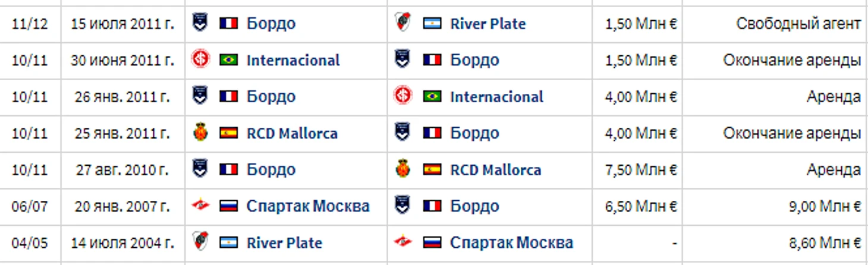The image size is (868, 265).
Task: Open Internacional link in 26 янв. 2011 row
Action: [x=496, y=97]
